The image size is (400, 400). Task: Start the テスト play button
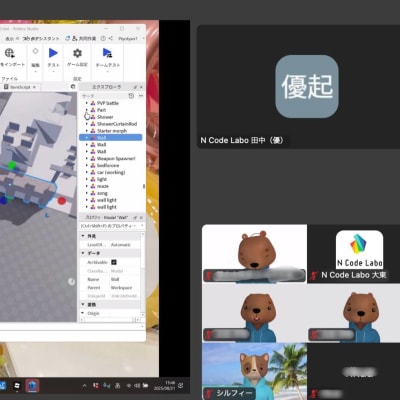[x=53, y=53]
